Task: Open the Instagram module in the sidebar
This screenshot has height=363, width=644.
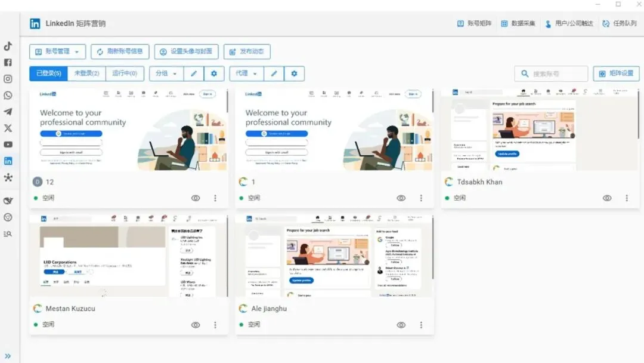Action: coord(8,79)
